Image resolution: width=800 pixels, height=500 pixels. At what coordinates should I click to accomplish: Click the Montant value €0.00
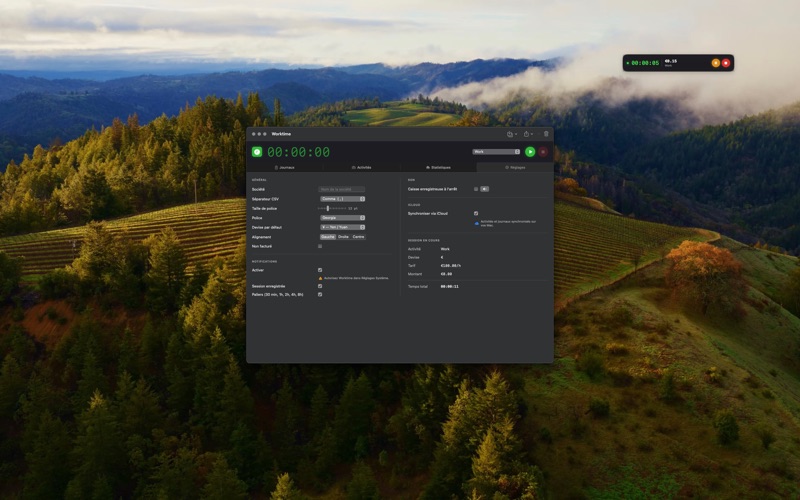[x=446, y=274]
